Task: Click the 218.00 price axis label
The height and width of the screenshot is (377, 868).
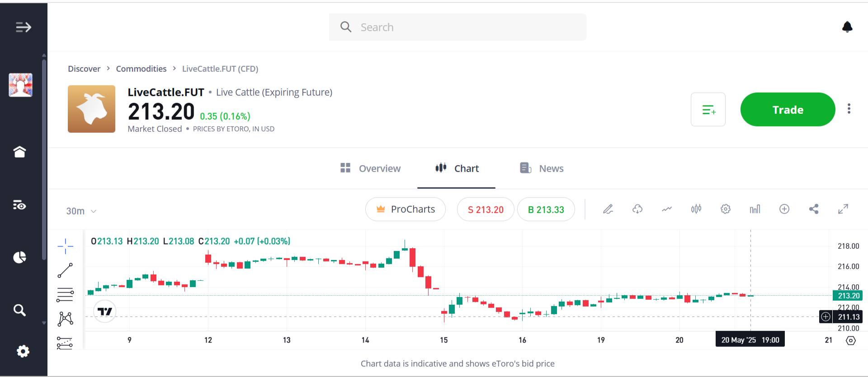Action: click(x=848, y=246)
